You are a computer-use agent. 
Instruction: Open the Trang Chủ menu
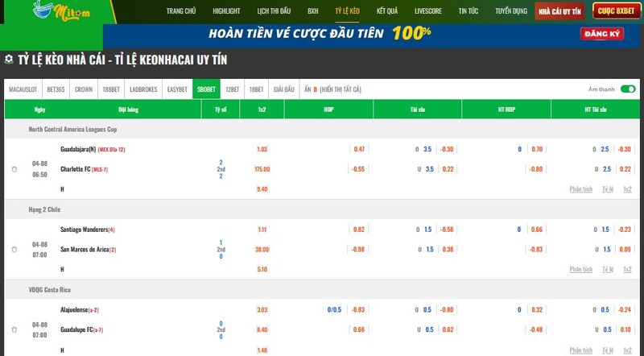(x=181, y=11)
